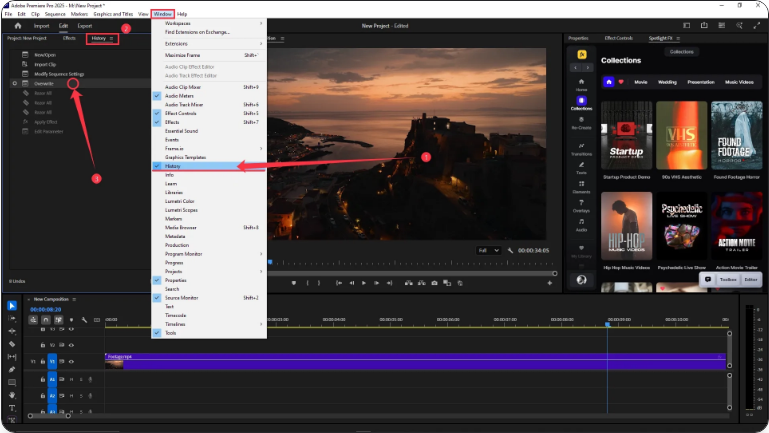
Task: Select the Wedding category filter
Action: coord(667,81)
